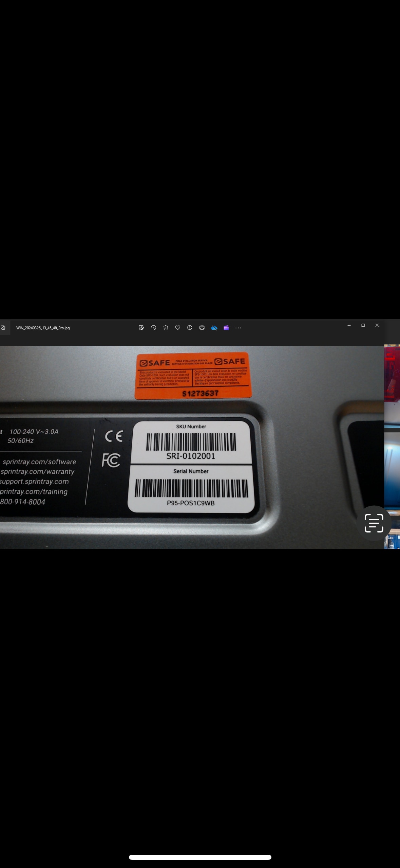Open the Edit image tool

[x=141, y=328]
